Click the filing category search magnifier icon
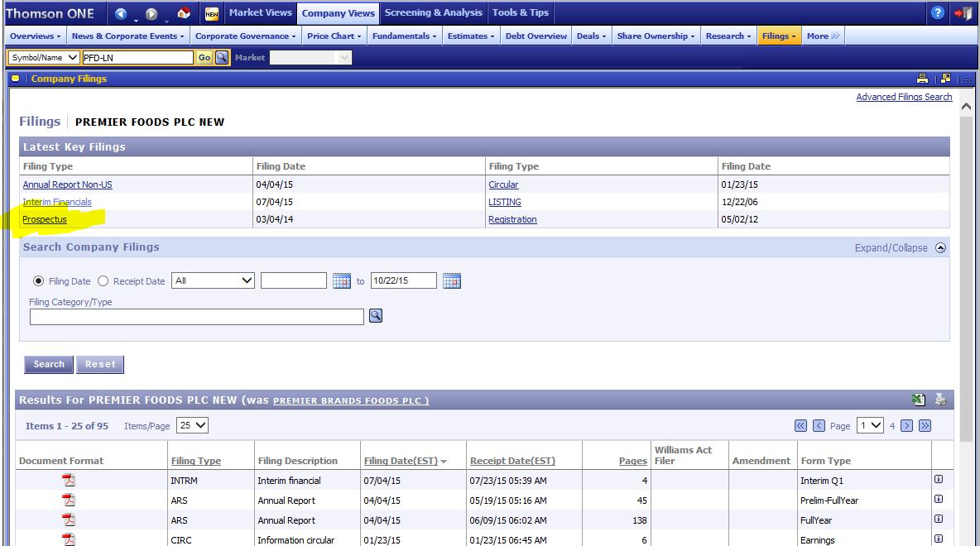 pyautogui.click(x=376, y=316)
